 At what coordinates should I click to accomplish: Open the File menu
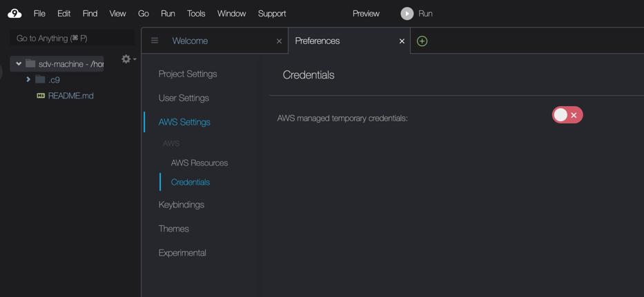click(39, 14)
